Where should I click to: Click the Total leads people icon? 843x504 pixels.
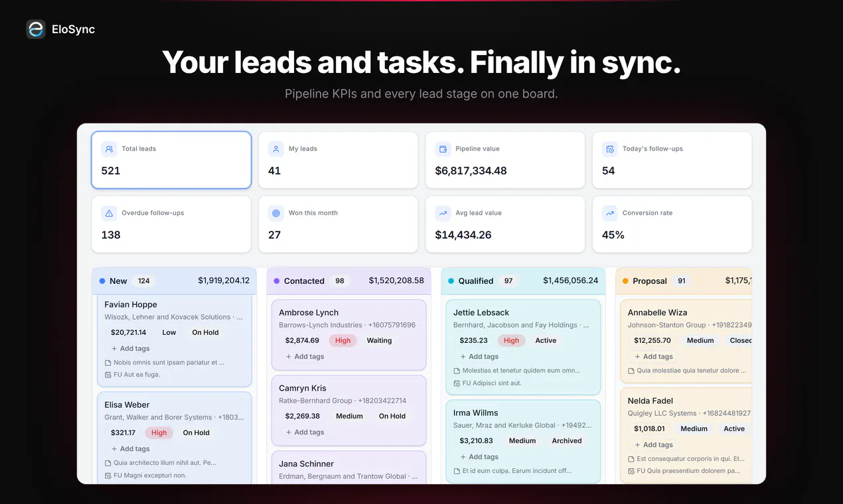109,149
